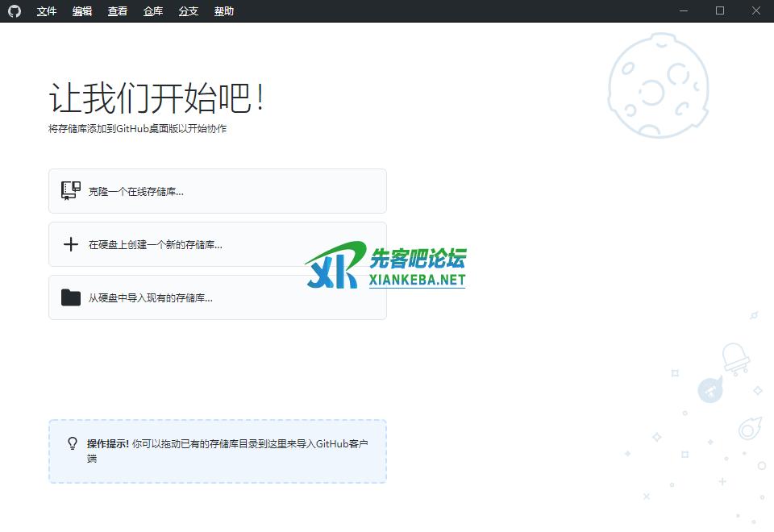Viewport: 774px width, 532px height.
Task: Open the 帮助 menu
Action: pyautogui.click(x=224, y=11)
